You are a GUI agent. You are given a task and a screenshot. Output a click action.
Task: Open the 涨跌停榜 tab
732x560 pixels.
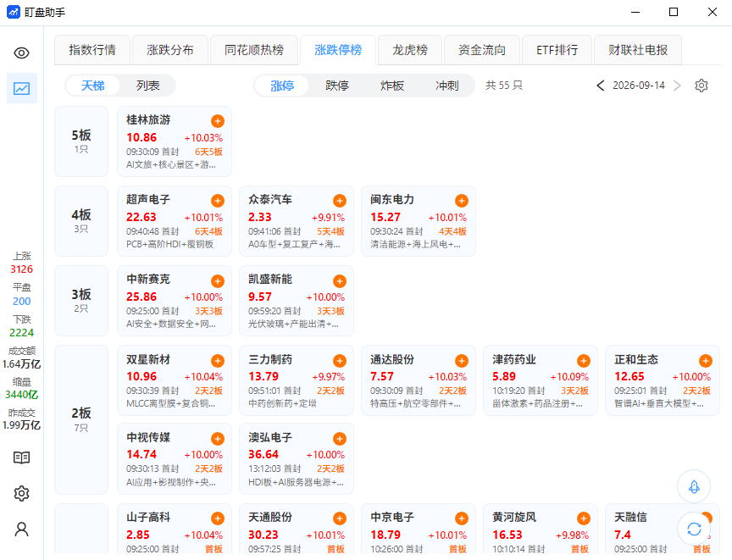point(338,50)
